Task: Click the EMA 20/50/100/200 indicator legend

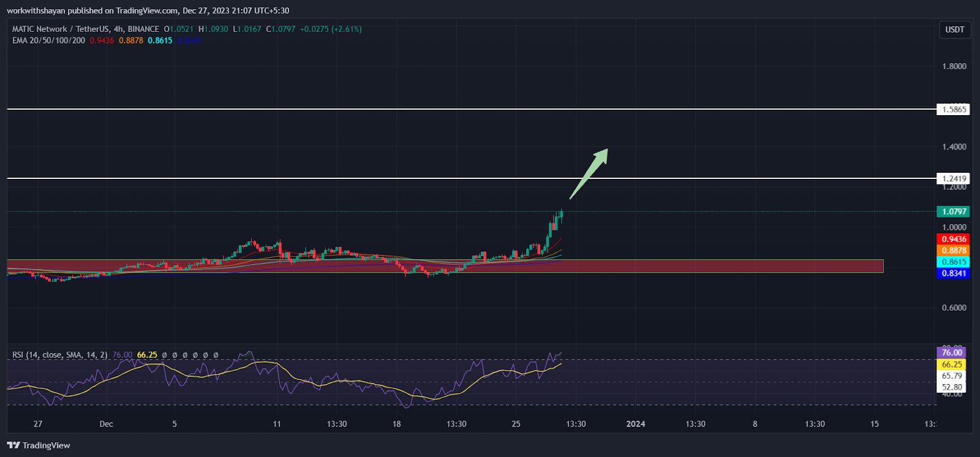Action: pyautogui.click(x=48, y=40)
